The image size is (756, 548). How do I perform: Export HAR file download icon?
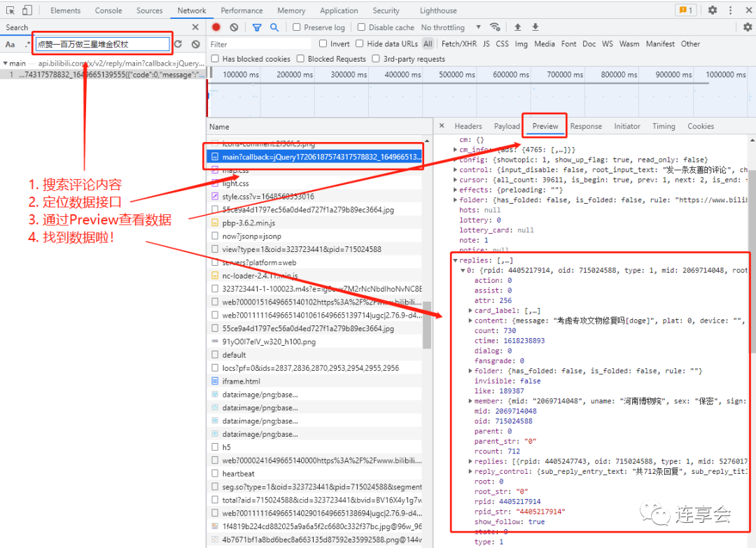535,27
